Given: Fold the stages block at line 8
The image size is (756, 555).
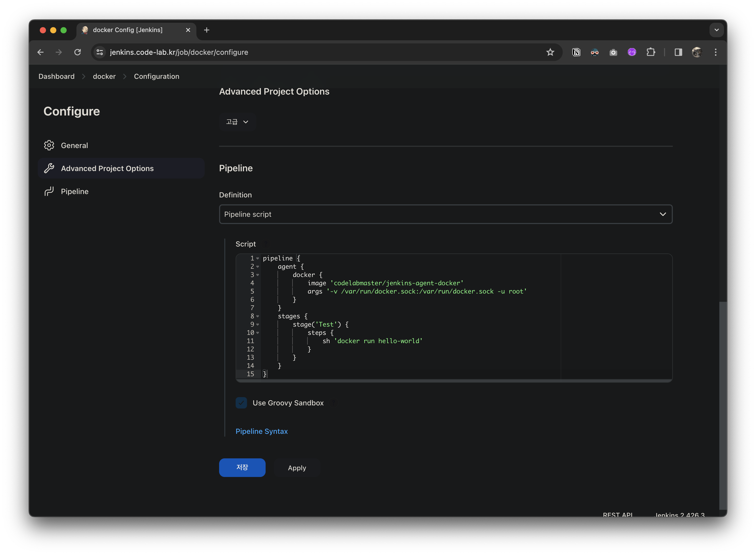Looking at the screenshot, I should coord(258,316).
